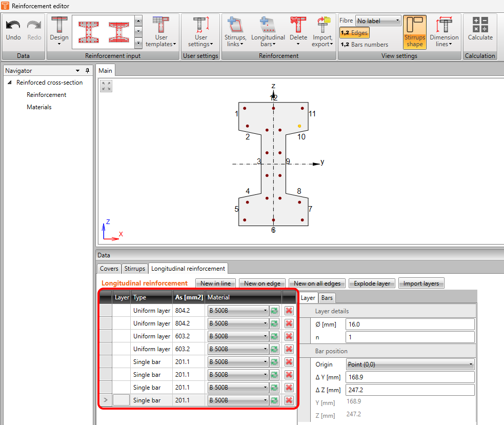Switch to the Bars tab in layer details
Screen dimensions: 504x425
[327, 297]
